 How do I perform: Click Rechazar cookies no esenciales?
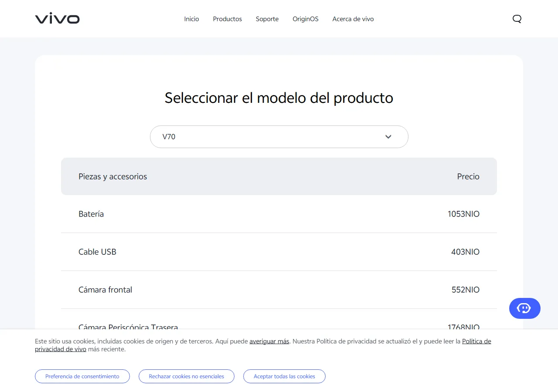(187, 376)
